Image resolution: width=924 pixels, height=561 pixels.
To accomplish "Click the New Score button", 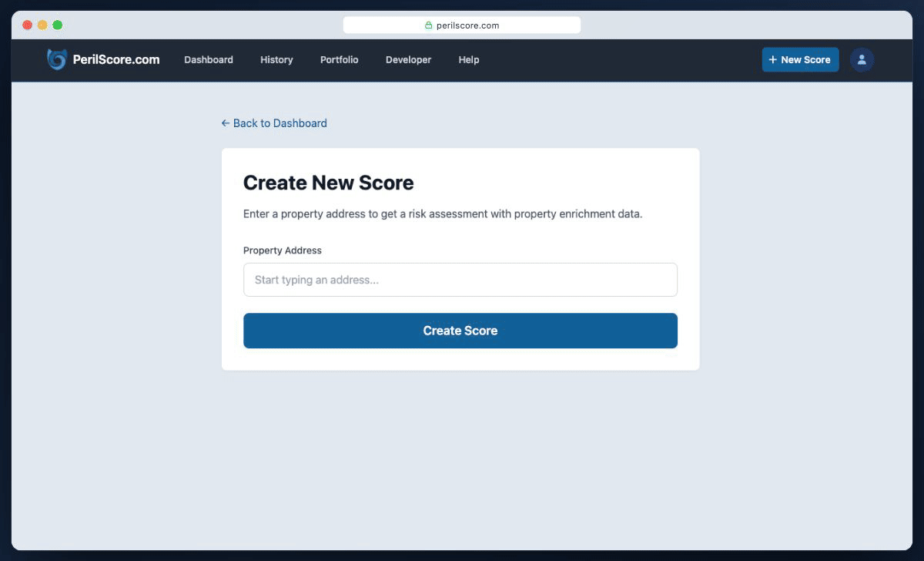I will click(801, 59).
